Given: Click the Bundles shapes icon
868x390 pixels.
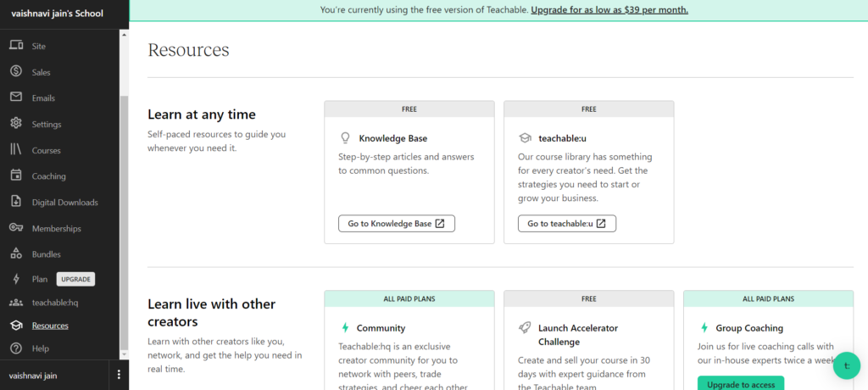Looking at the screenshot, I should tap(16, 253).
